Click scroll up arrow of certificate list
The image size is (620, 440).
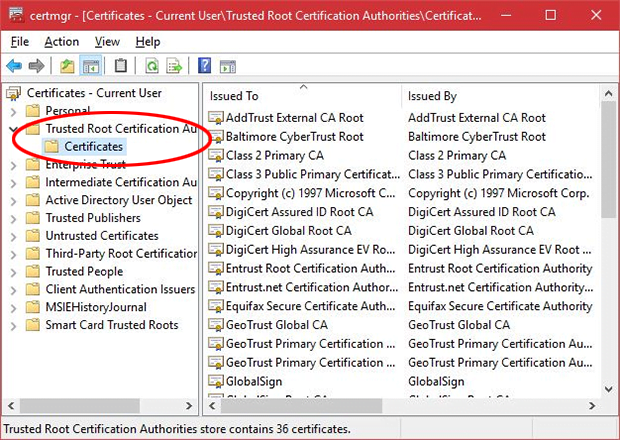[609, 94]
